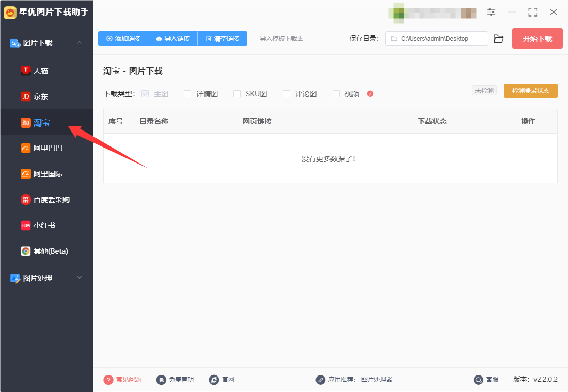Click the 图片下载 section icon
Screen dimensions: 568x392
15,43
